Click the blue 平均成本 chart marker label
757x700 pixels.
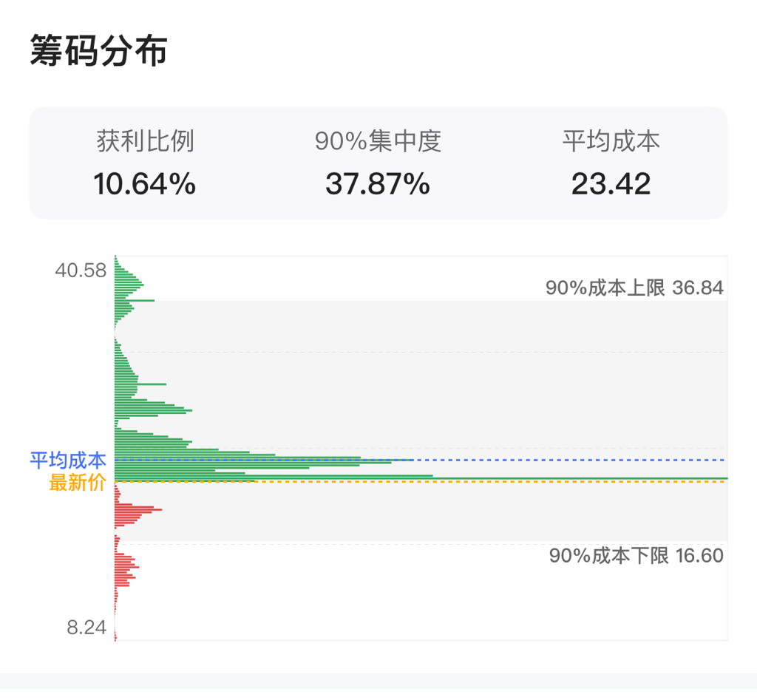(x=68, y=461)
